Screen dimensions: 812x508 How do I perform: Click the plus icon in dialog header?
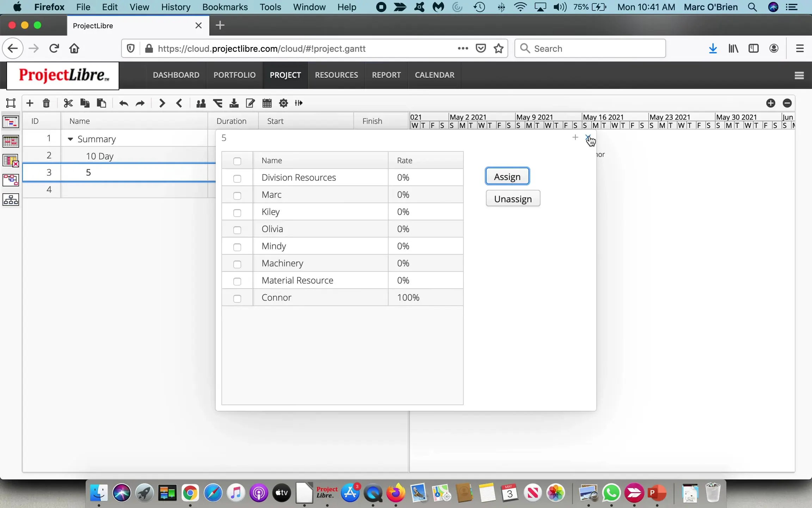coord(575,138)
